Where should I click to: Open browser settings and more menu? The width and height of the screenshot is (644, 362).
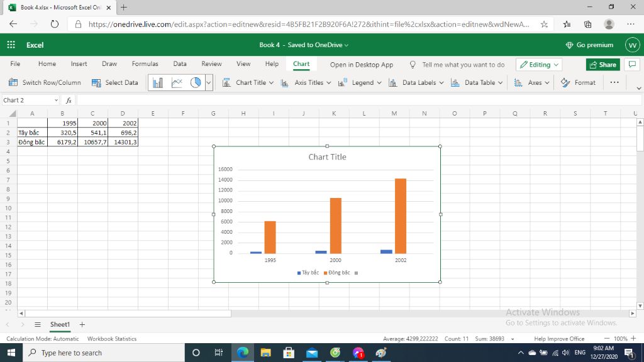tap(631, 25)
